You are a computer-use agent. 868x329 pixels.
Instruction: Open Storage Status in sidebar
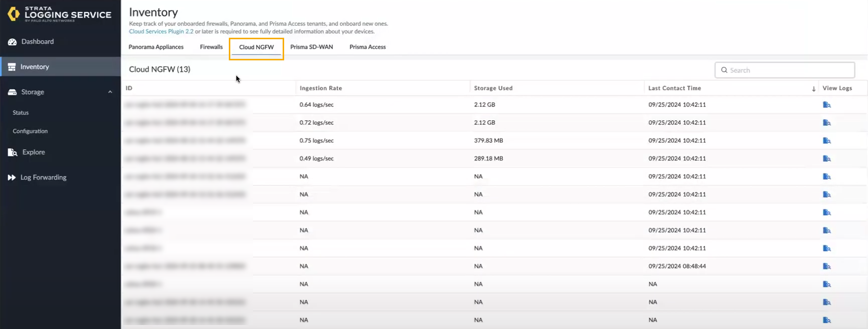[21, 113]
